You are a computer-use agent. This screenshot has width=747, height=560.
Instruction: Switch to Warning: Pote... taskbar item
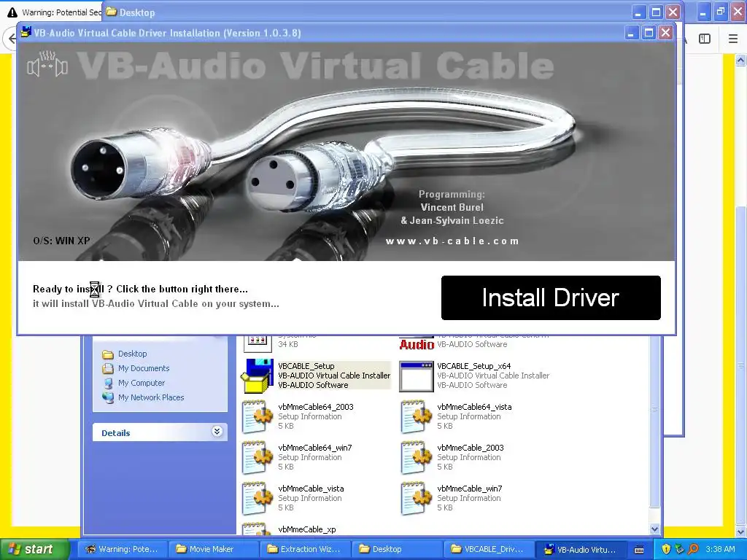pyautogui.click(x=122, y=549)
